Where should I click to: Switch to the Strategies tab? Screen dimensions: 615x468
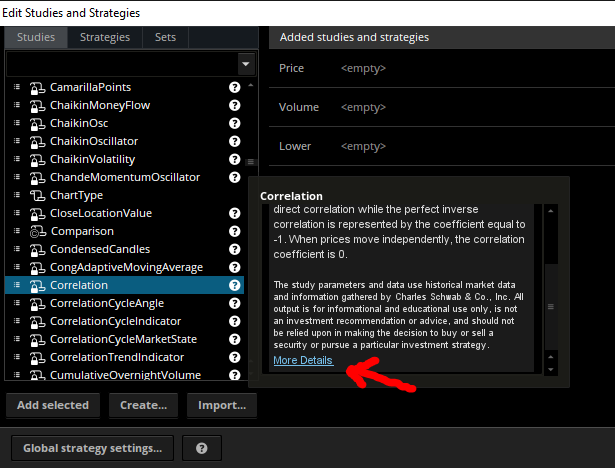[105, 37]
